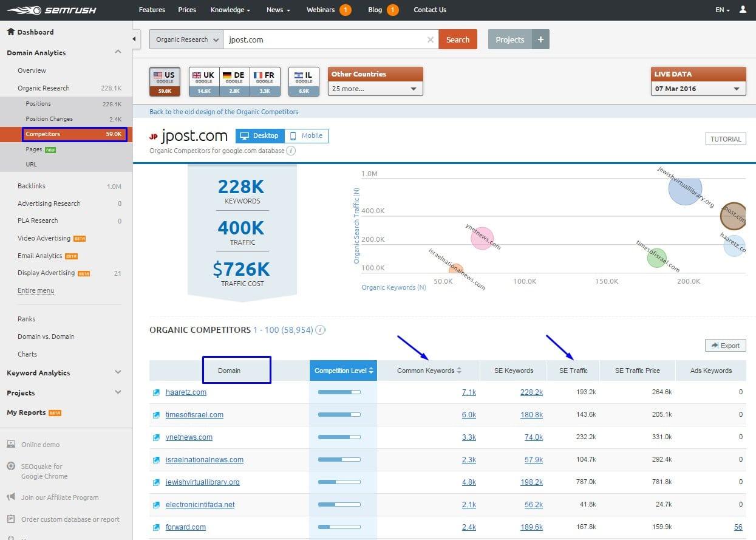The image size is (756, 540).
Task: Open Domain vs. Domain tool
Action: [46, 337]
